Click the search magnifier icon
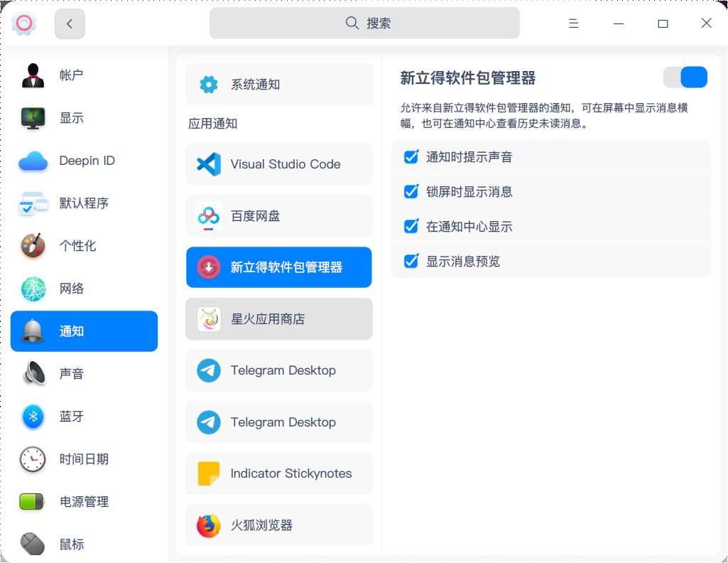The height and width of the screenshot is (563, 728). pyautogui.click(x=352, y=23)
